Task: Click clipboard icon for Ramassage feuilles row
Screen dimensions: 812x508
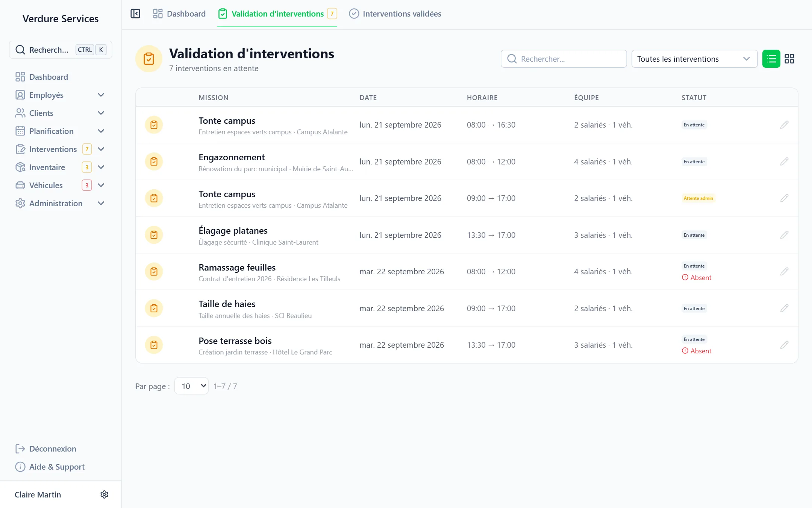Action: (x=154, y=271)
